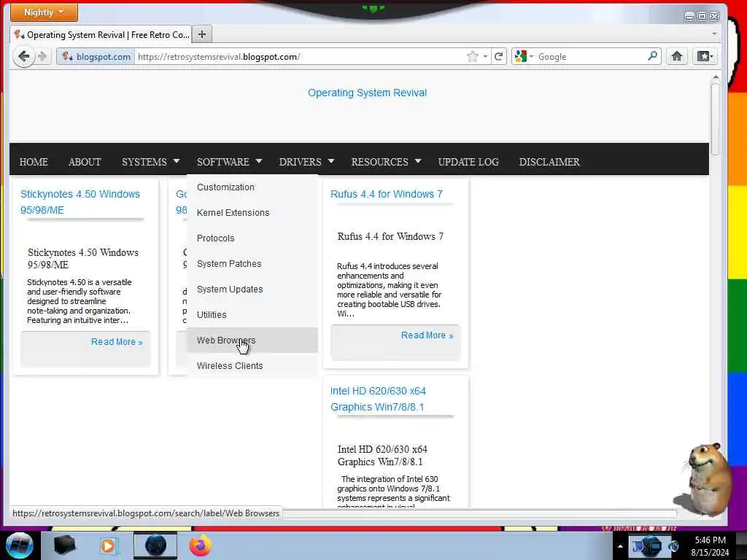
Task: Bookmark page with the star icon
Action: click(x=472, y=57)
